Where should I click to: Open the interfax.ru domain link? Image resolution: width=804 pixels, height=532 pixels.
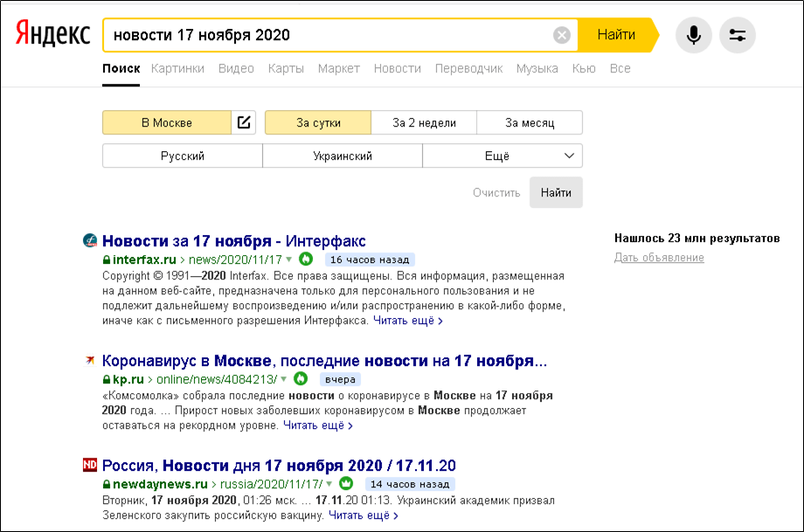click(x=144, y=259)
